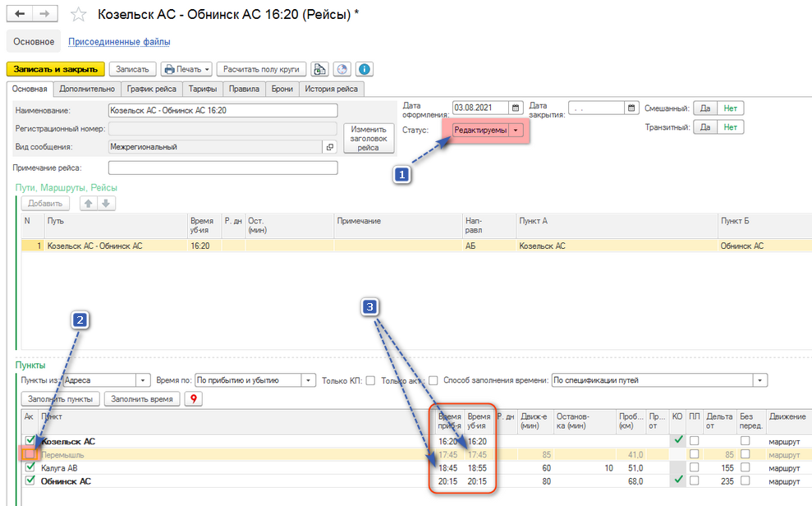Switch to the График рейса tab
The width and height of the screenshot is (812, 506).
152,89
